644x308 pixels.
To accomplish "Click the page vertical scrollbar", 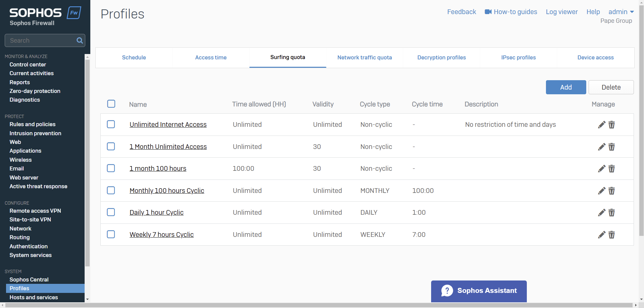I will pyautogui.click(x=641, y=121).
